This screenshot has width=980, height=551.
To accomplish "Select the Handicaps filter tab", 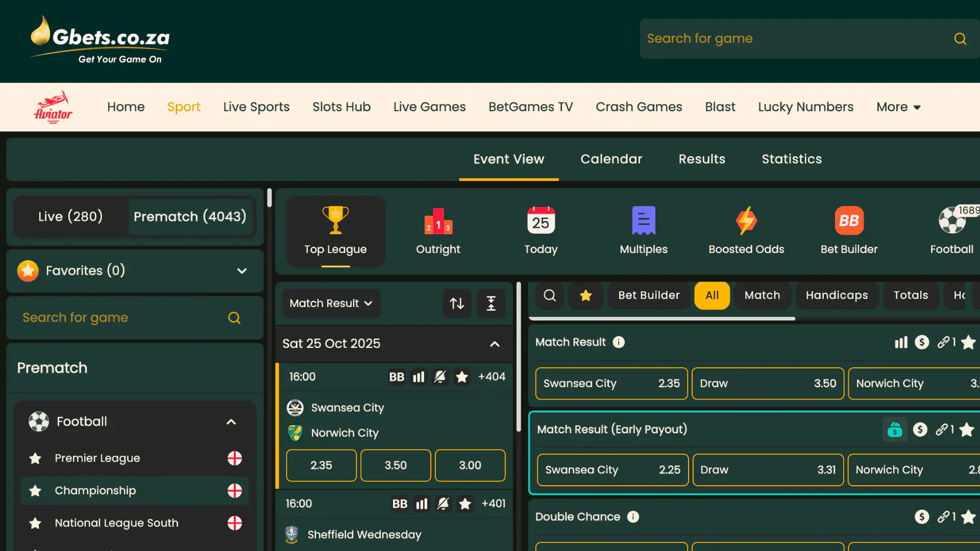I will (837, 295).
